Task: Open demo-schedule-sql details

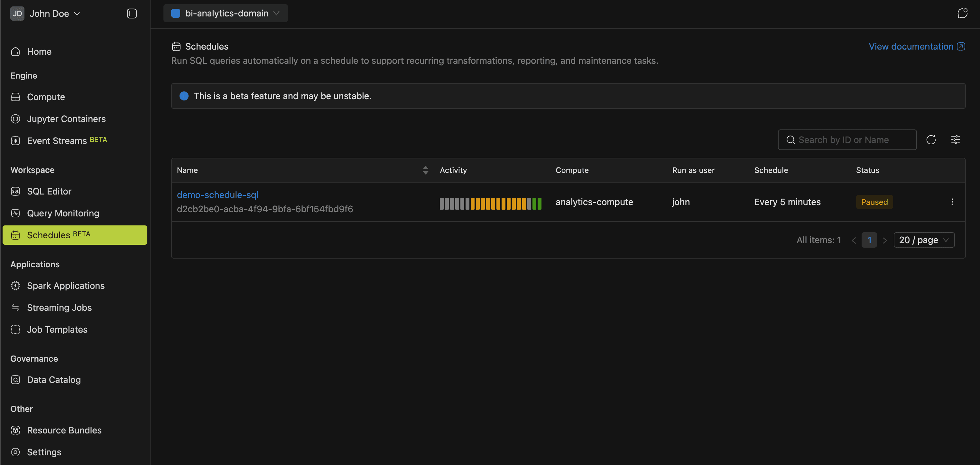Action: (217, 195)
